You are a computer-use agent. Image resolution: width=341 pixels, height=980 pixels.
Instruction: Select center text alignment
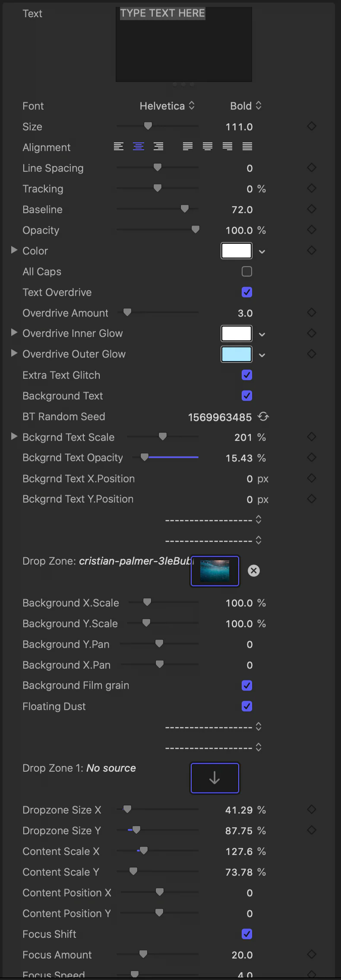point(139,147)
